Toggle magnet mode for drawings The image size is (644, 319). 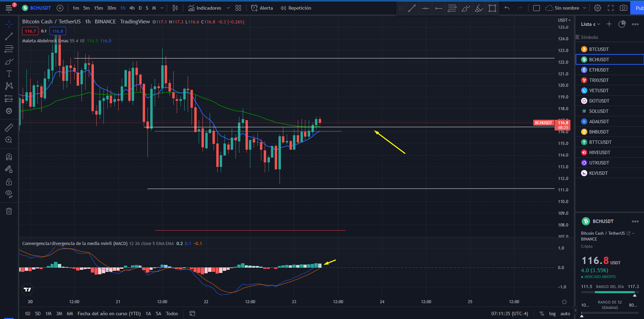9,157
